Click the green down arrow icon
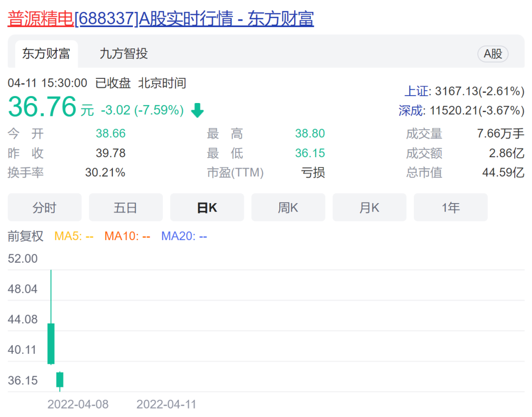Viewport: 532px width, 417px height. click(x=197, y=110)
